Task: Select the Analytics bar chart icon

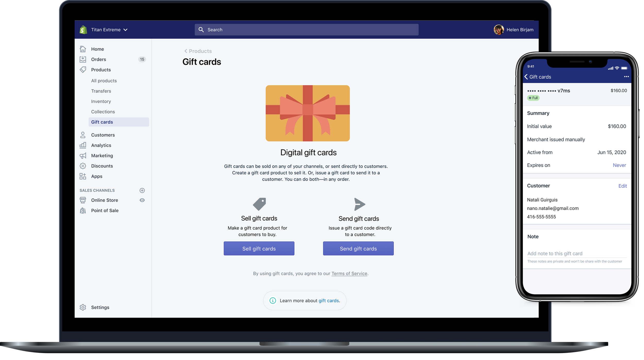Action: coord(83,145)
